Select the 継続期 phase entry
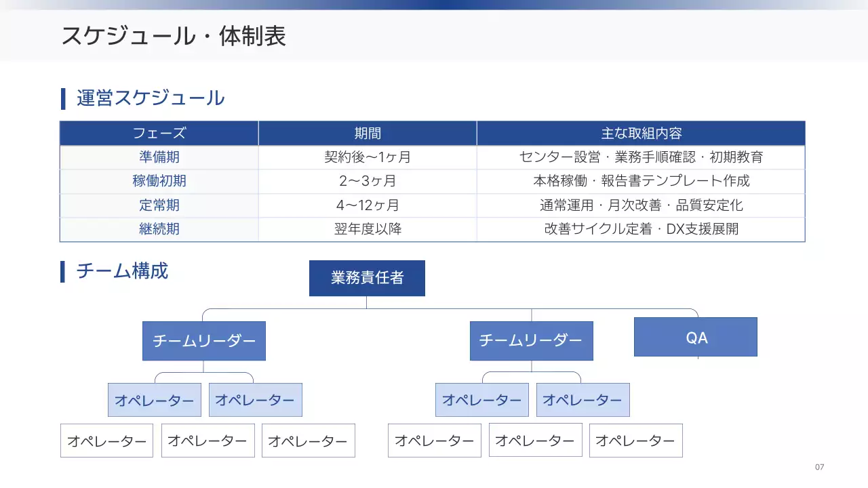868x488 pixels. tap(159, 229)
